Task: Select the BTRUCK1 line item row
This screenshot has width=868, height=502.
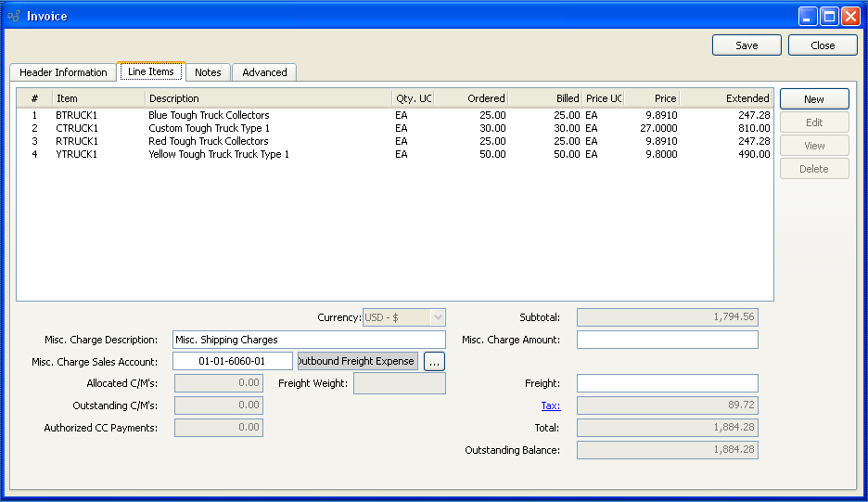Action: tap(76, 115)
